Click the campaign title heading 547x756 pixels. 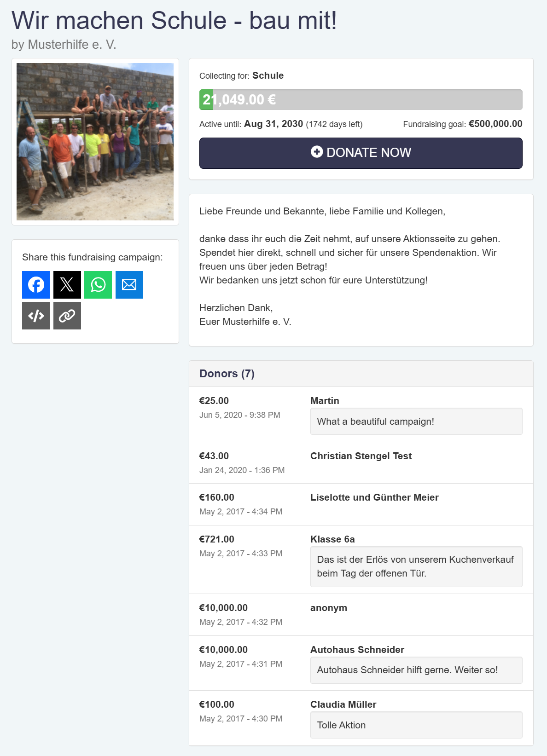coord(174,21)
